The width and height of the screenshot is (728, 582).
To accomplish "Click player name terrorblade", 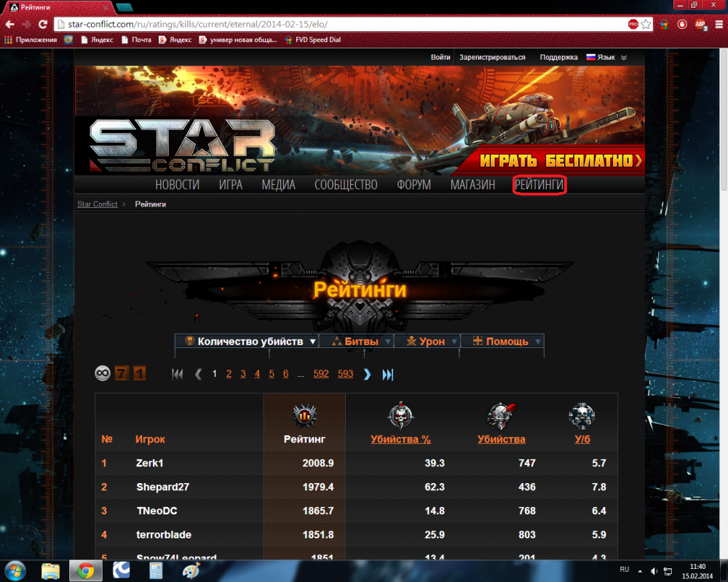I will click(x=163, y=535).
